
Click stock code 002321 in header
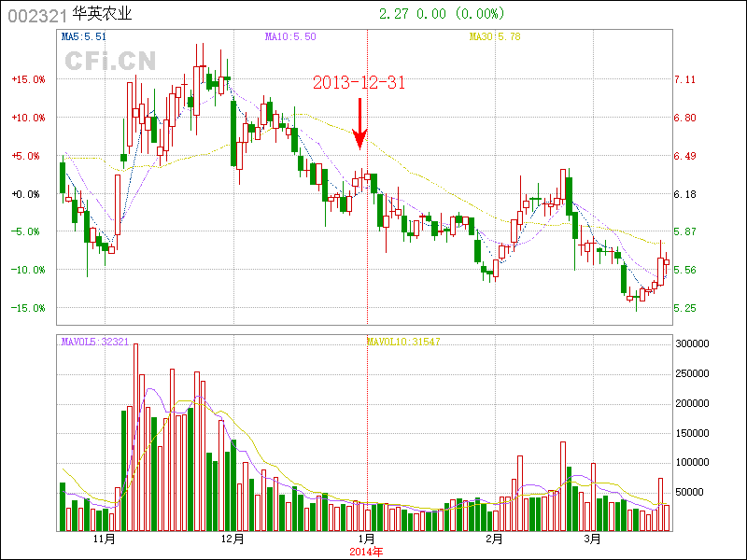(x=36, y=14)
